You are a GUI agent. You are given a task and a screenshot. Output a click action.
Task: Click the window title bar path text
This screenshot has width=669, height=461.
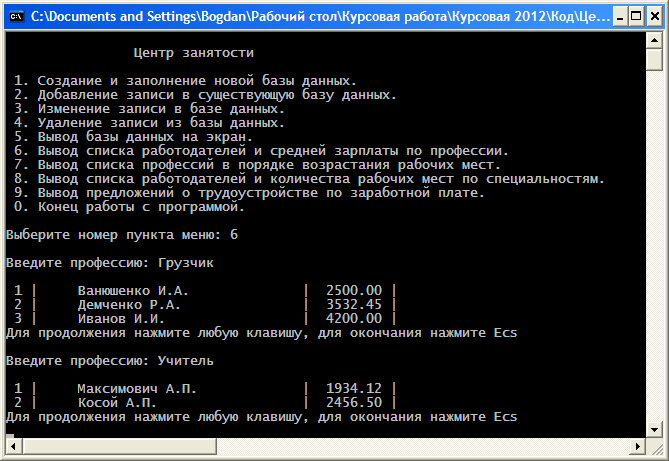click(x=300, y=15)
